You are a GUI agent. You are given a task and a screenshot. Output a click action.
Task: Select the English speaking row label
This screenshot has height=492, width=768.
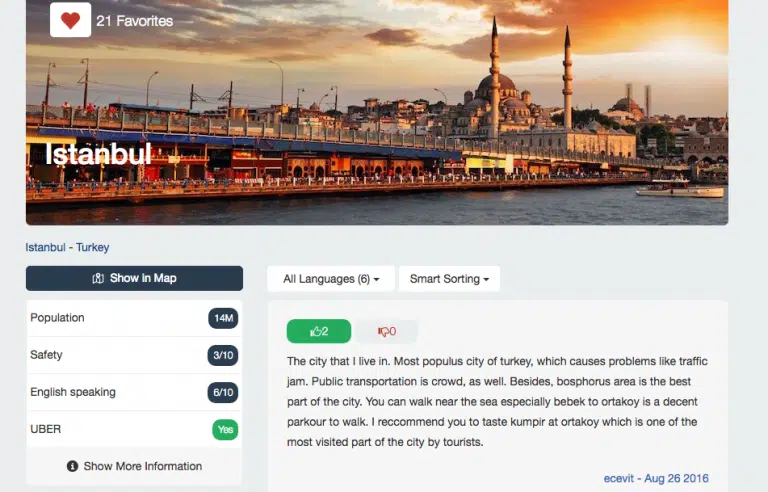click(x=73, y=392)
